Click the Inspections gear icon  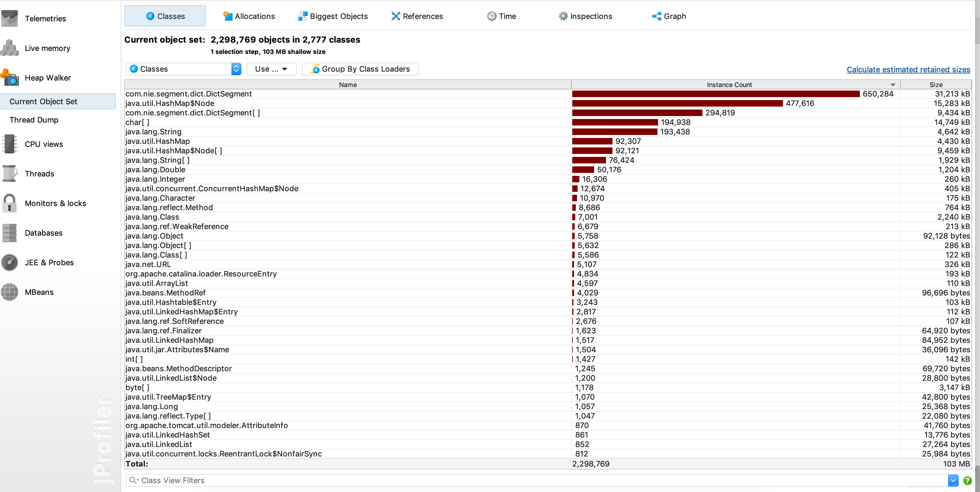tap(563, 16)
